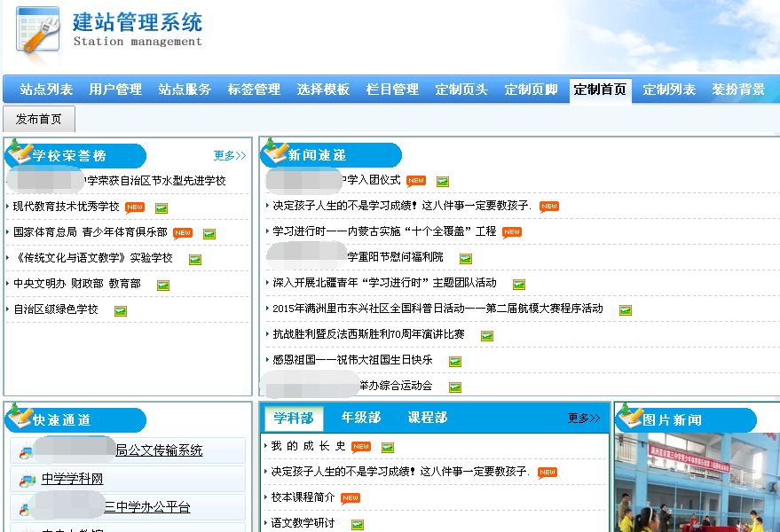Viewport: 780px width, 532px height.
Task: Open 2015年满洲里市东兴社区全国科普日活动 news link
Action: (x=437, y=309)
